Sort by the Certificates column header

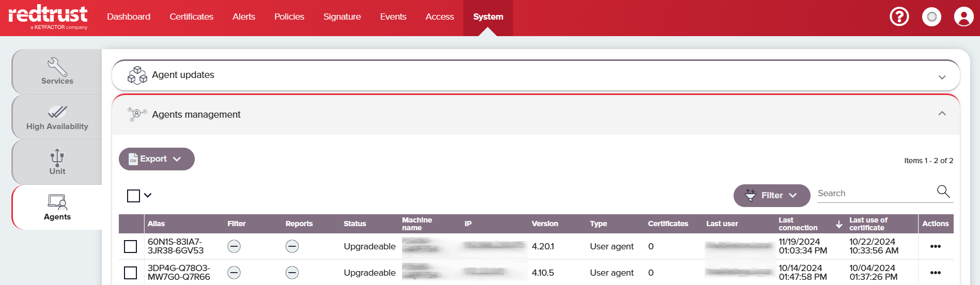[x=668, y=224]
